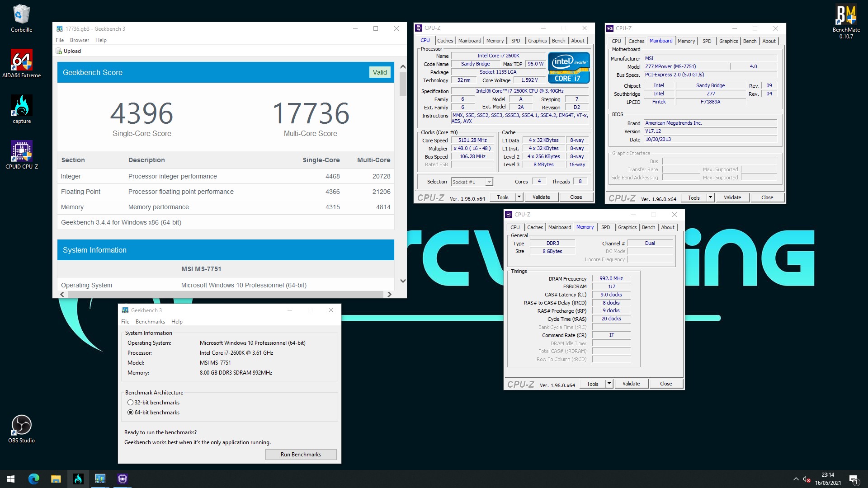Open Benchmarks menu in Geekbench 3 launcher
This screenshot has width=868, height=488.
click(150, 322)
